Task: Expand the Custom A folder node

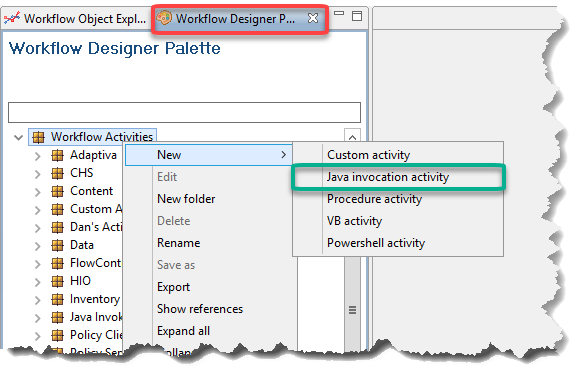Action: click(38, 210)
